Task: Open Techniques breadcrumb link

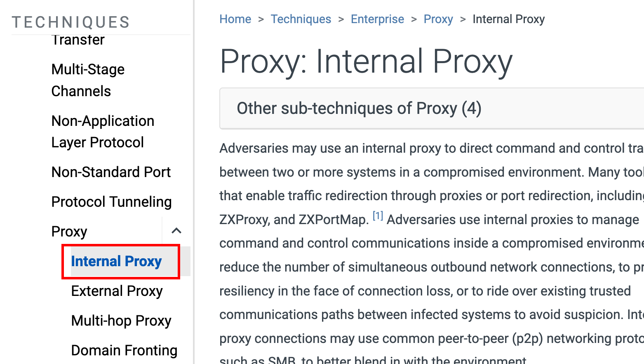Action: pyautogui.click(x=301, y=19)
